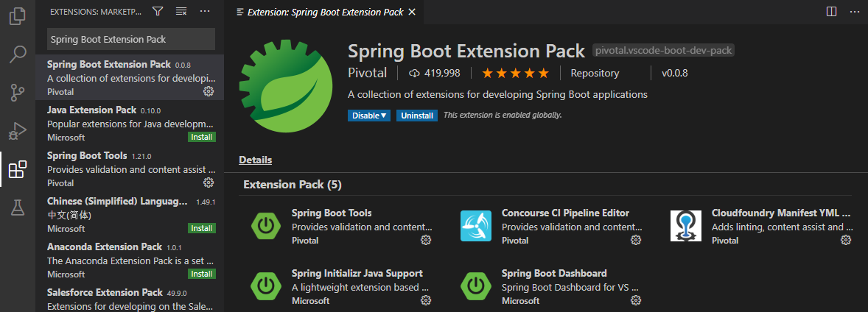The image size is (868, 312).
Task: Select Java Extension Pack in results list
Action: click(x=130, y=123)
